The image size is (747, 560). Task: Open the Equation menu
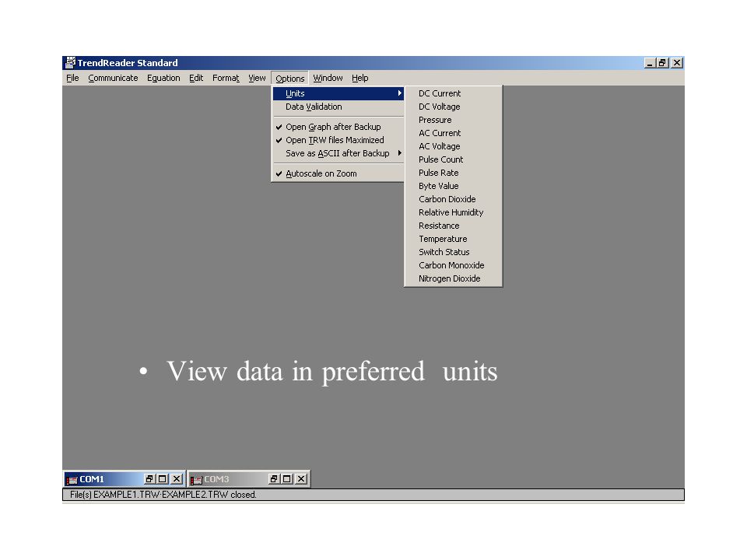163,78
